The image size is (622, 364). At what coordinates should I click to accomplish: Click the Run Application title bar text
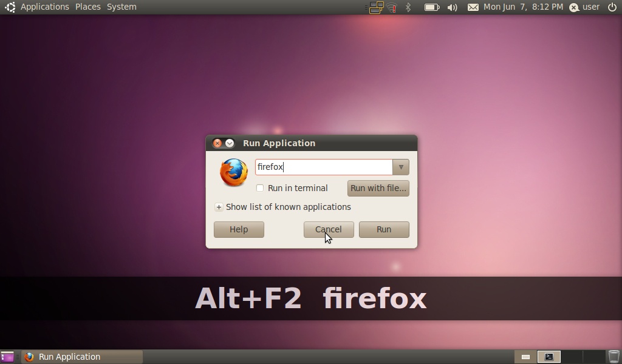click(x=279, y=143)
